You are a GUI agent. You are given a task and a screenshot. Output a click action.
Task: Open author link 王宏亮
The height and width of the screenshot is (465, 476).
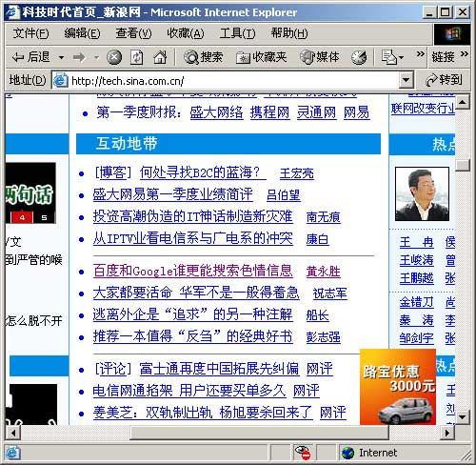pos(297,173)
